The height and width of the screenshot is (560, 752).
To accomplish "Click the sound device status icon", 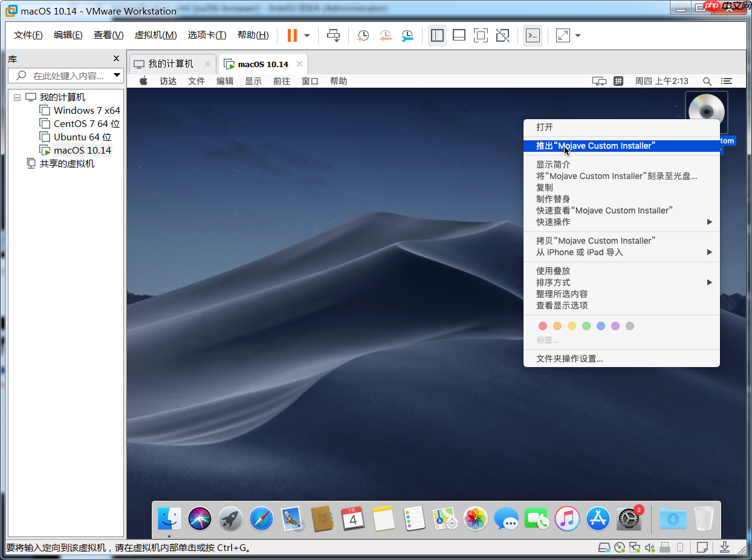I will pyautogui.click(x=650, y=548).
